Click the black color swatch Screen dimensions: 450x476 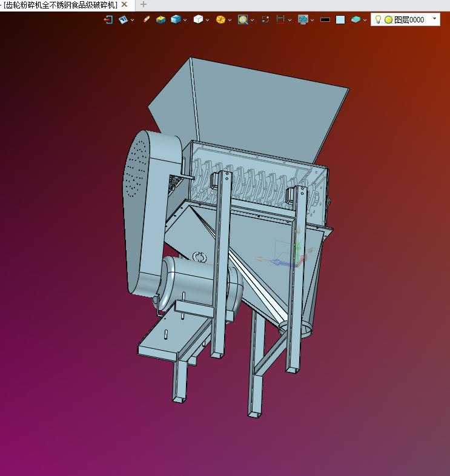point(325,20)
